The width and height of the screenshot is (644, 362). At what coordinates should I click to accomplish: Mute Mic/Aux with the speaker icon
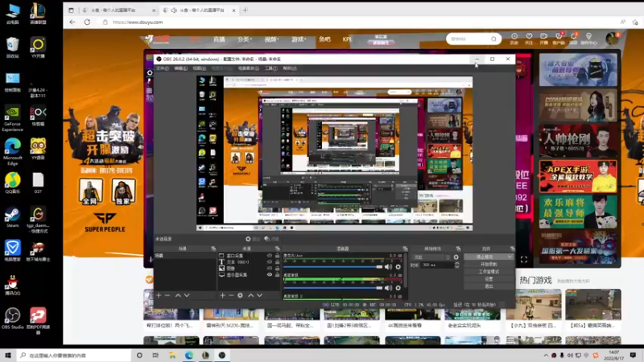(389, 267)
